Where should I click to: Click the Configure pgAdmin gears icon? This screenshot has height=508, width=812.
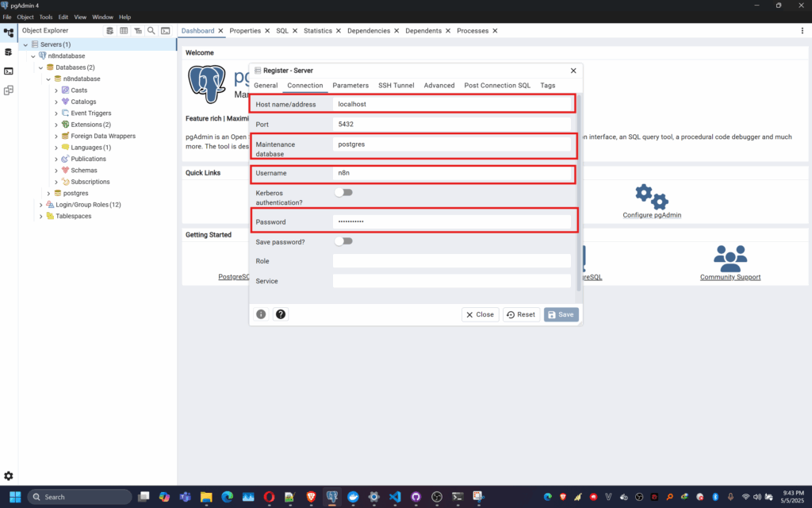(652, 197)
